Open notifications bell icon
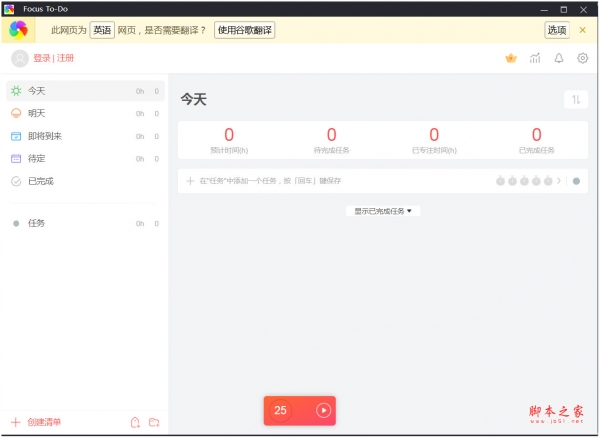The image size is (600, 438). coord(559,58)
